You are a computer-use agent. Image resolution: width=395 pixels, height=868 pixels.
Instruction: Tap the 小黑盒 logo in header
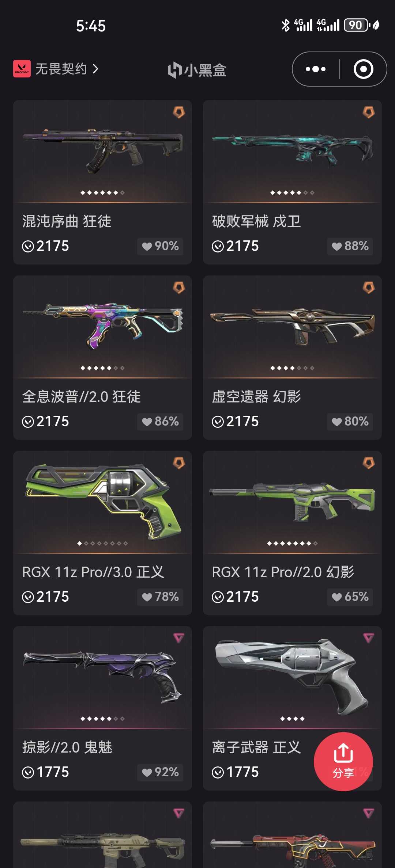197,70
